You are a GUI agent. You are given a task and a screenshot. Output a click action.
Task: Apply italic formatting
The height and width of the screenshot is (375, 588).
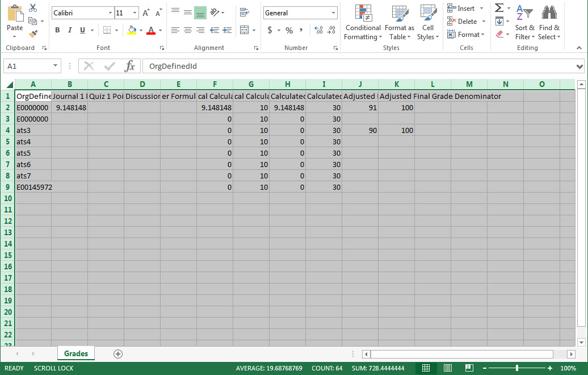(69, 30)
